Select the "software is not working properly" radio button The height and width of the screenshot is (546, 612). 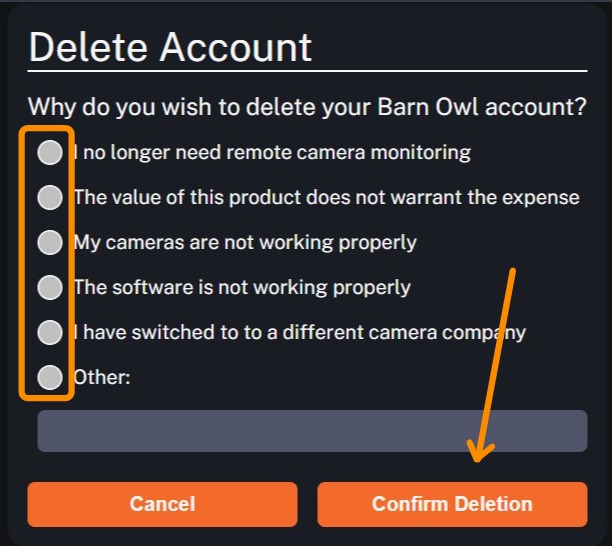[49, 288]
